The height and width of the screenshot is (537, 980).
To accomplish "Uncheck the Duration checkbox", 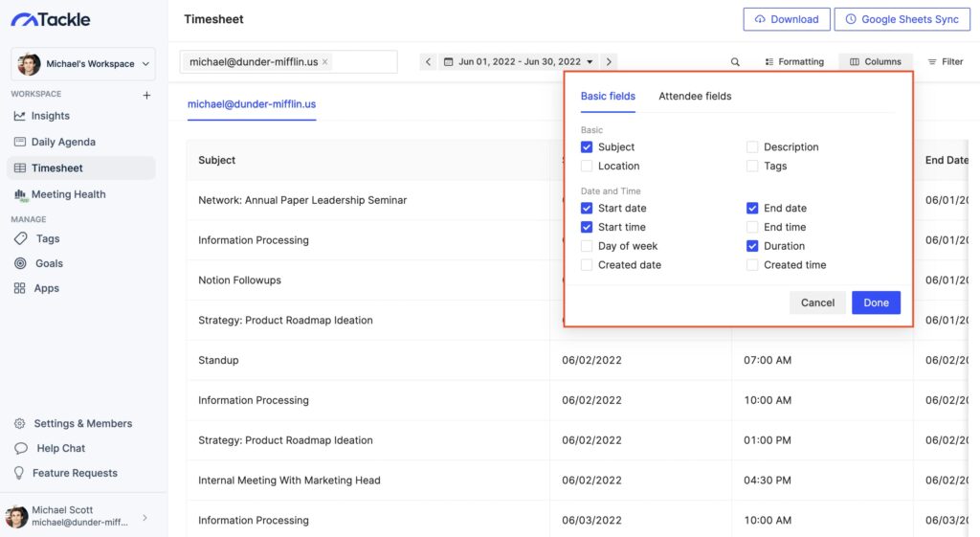I will (752, 246).
